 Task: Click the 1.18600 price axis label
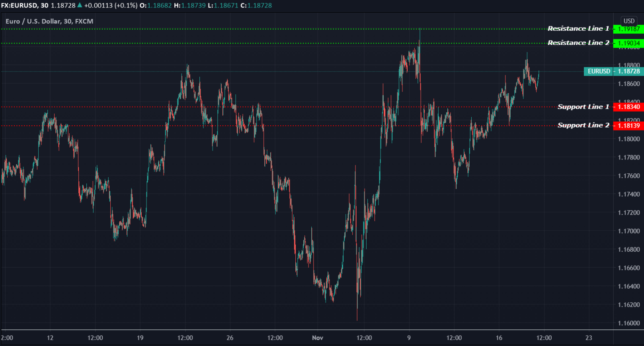[629, 84]
